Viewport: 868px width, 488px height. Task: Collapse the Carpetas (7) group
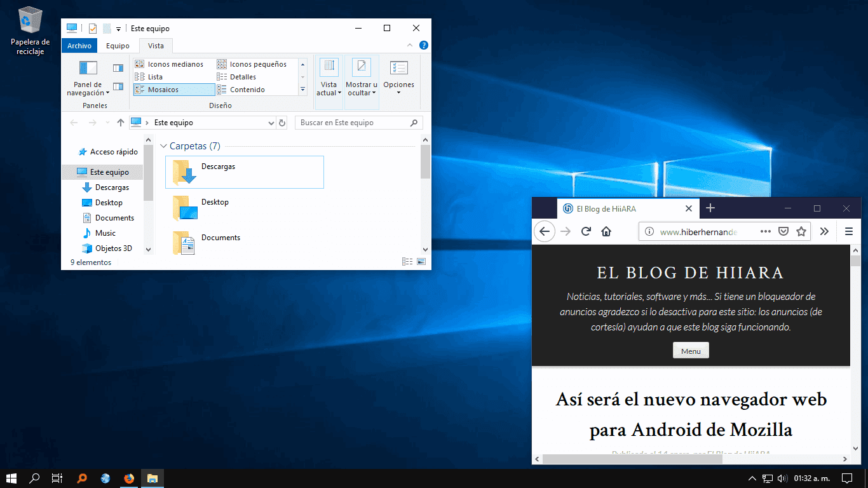(x=163, y=146)
